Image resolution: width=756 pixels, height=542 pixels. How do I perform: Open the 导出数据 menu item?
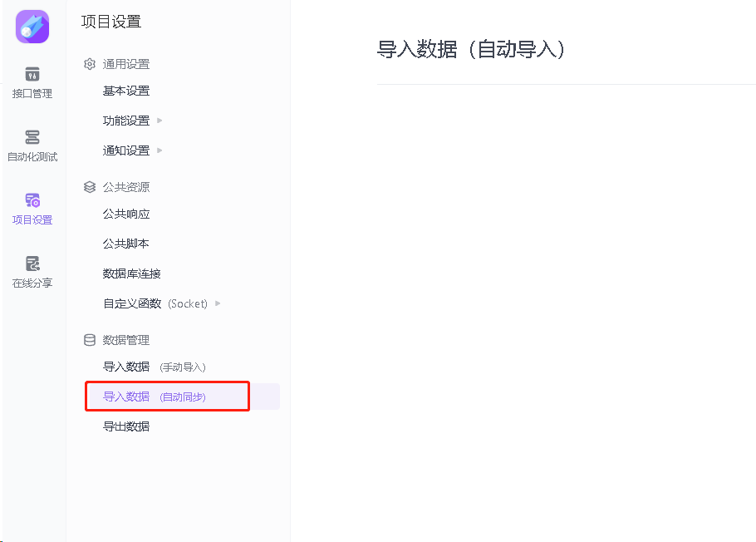tap(126, 426)
